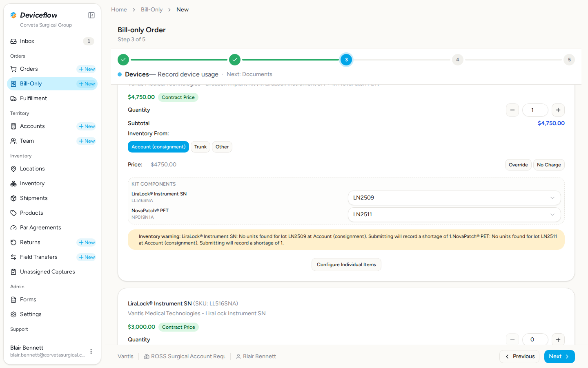
Task: Click the Bill-Only document icon
Action: tap(13, 84)
